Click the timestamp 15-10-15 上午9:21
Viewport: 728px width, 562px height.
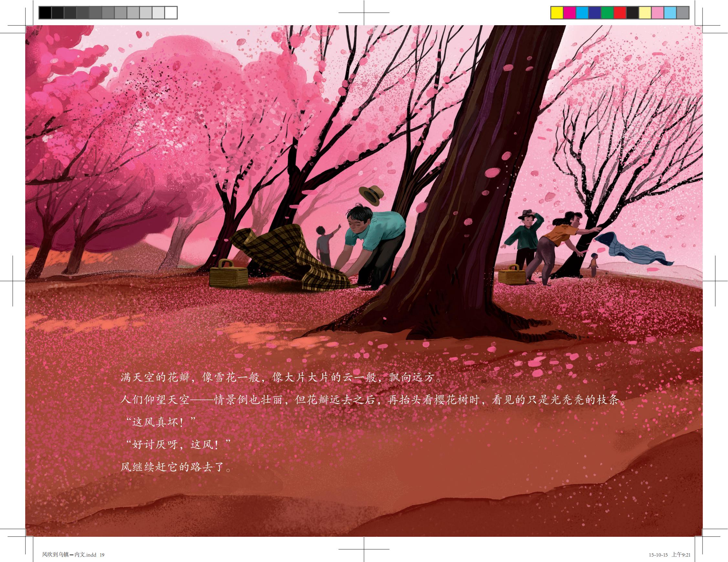(669, 555)
